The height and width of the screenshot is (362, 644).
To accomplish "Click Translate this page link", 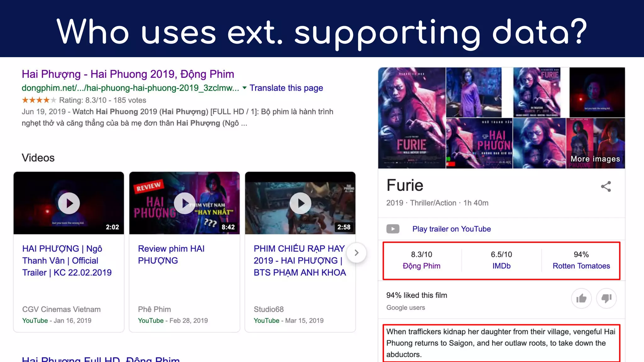I will click(286, 88).
